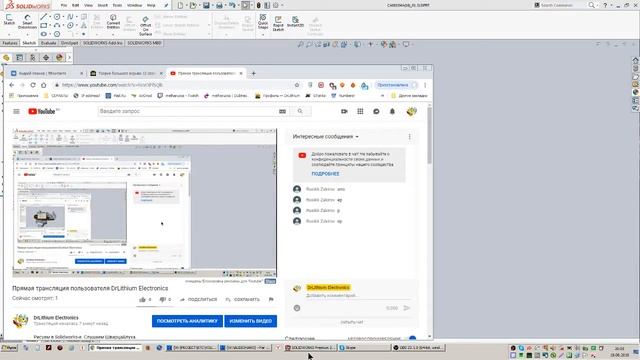Click the «ПОСМОТРЕТЬ АНАЛИТИКУ» button

pos(187,321)
